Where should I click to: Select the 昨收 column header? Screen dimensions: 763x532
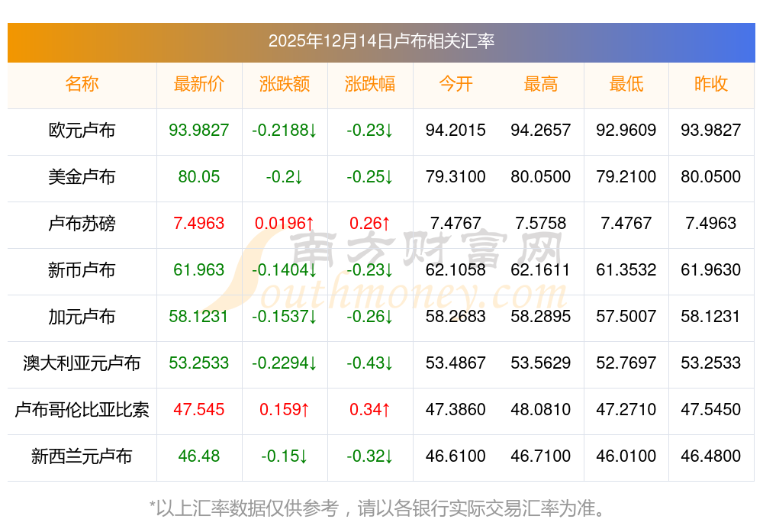click(x=711, y=84)
